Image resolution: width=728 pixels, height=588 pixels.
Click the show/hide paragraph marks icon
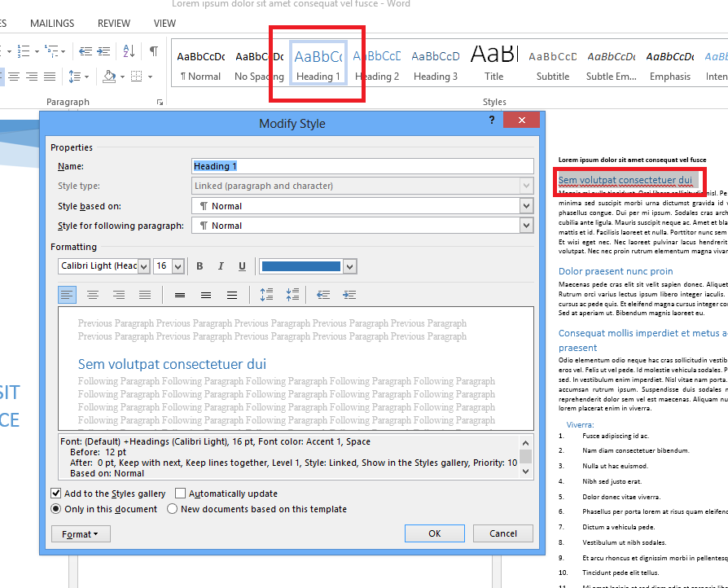click(x=154, y=50)
